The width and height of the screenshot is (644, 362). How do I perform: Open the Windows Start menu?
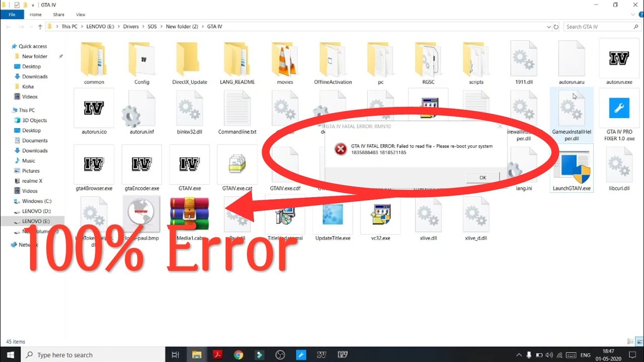click(x=10, y=354)
